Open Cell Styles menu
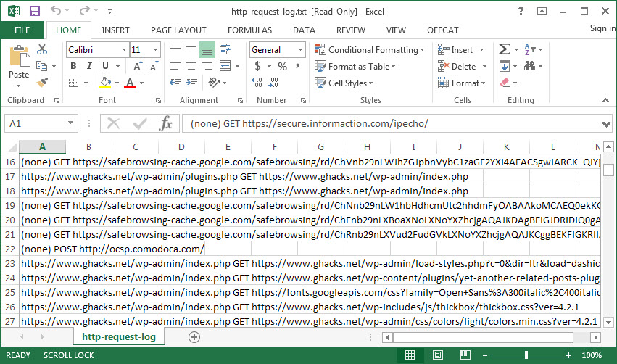617x364 pixels. click(x=344, y=83)
